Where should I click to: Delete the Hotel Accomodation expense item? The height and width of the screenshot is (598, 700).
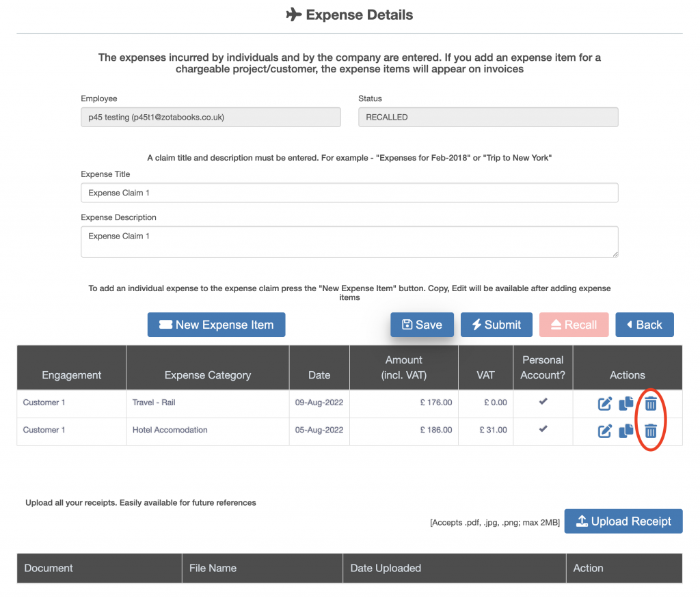click(x=651, y=431)
